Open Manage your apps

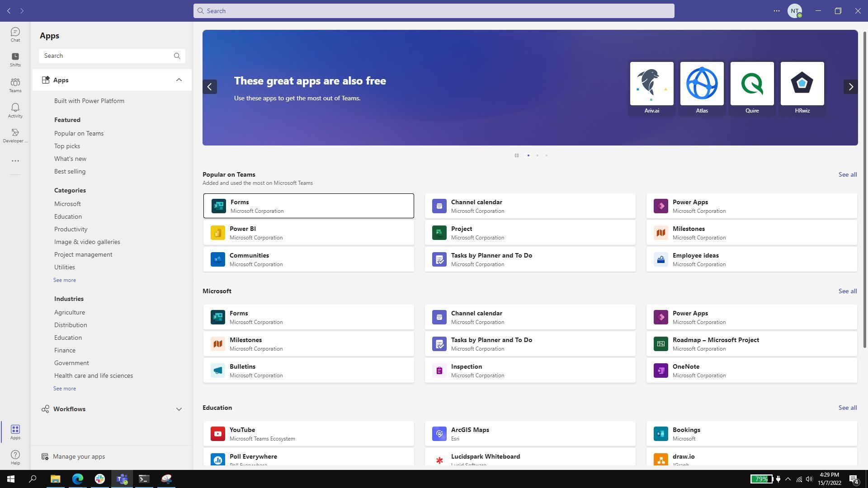coord(73,456)
